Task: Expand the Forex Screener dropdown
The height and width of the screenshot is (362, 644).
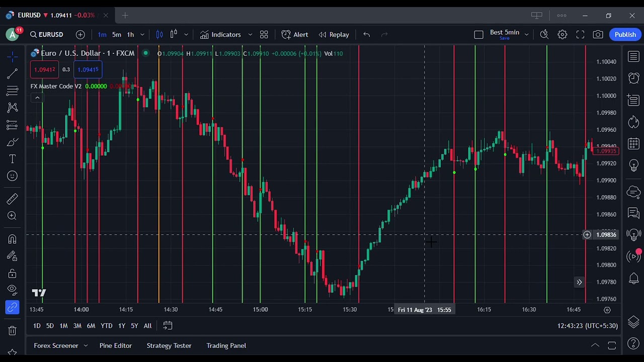Action: (86, 345)
